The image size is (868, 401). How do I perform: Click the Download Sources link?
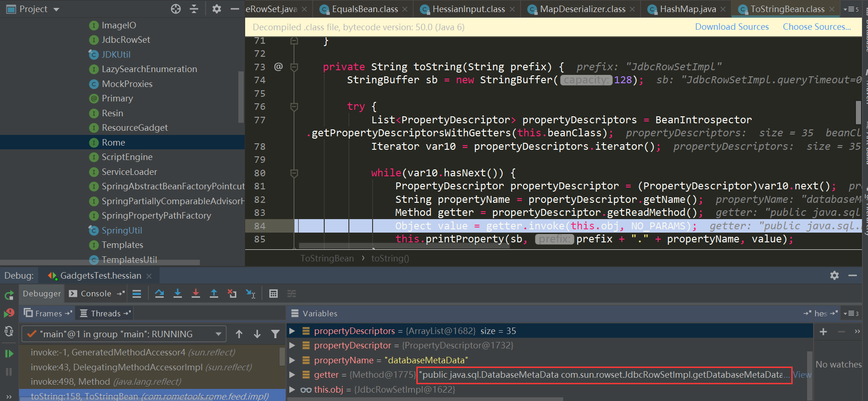[x=732, y=27]
